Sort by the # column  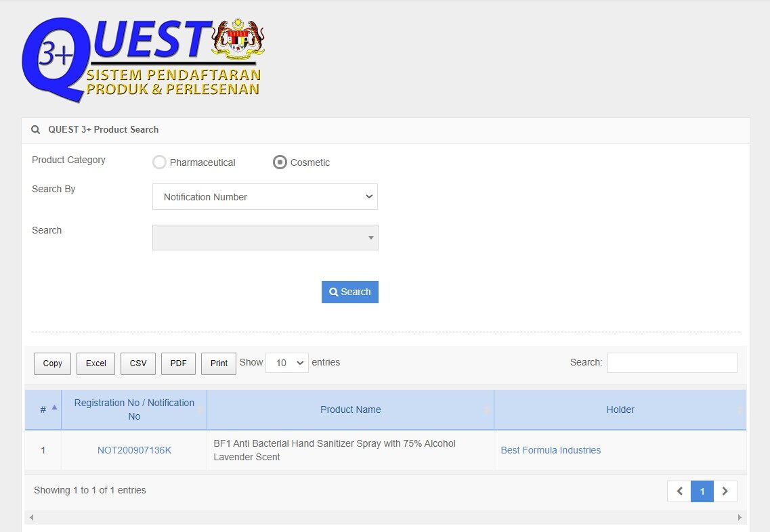click(x=43, y=409)
